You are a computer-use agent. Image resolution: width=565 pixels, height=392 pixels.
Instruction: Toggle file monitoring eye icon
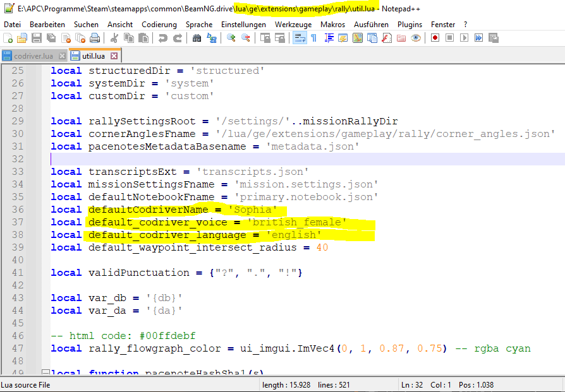click(x=415, y=38)
